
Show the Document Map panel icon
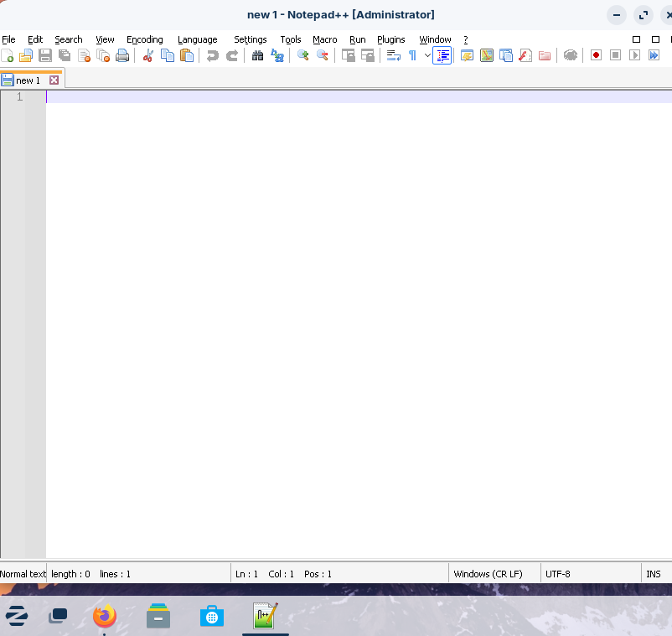click(487, 55)
